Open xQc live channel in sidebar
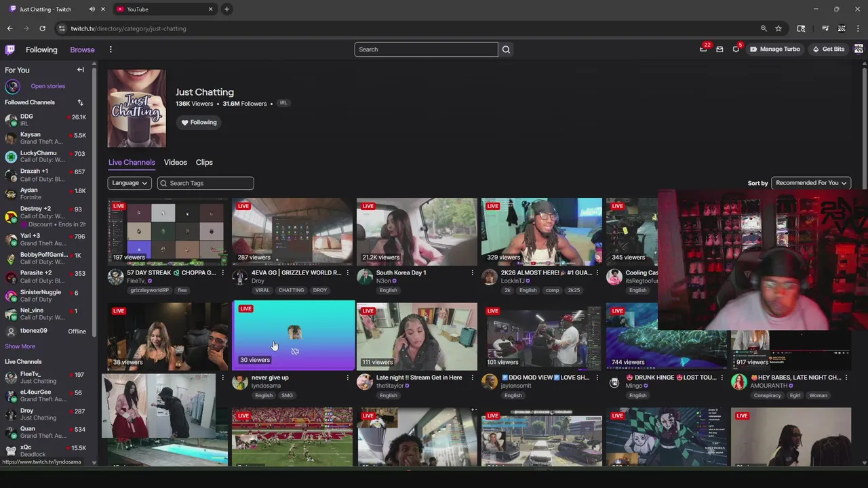The image size is (868, 488). (46, 451)
